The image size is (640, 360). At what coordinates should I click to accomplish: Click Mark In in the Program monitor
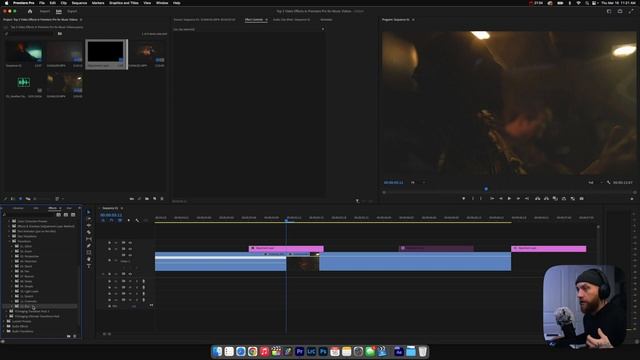pos(473,199)
